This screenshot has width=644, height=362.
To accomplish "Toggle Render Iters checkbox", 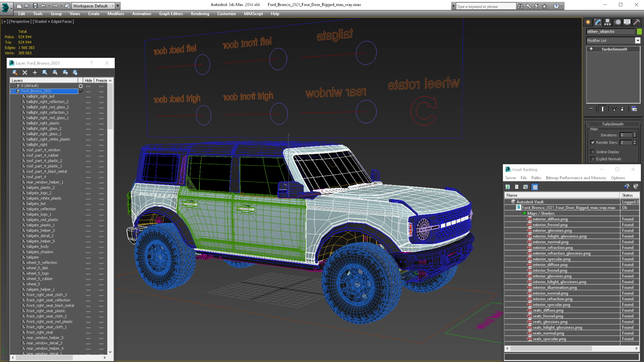I will [x=593, y=142].
